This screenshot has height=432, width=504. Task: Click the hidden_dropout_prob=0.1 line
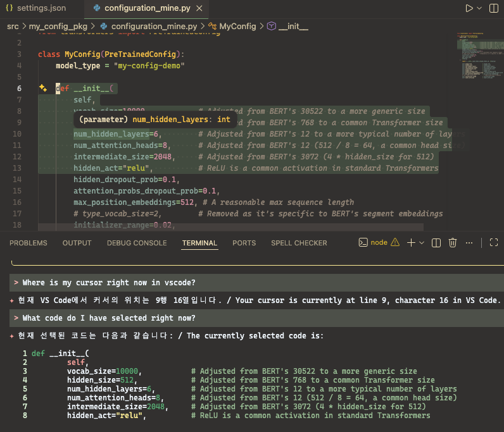[x=127, y=180]
